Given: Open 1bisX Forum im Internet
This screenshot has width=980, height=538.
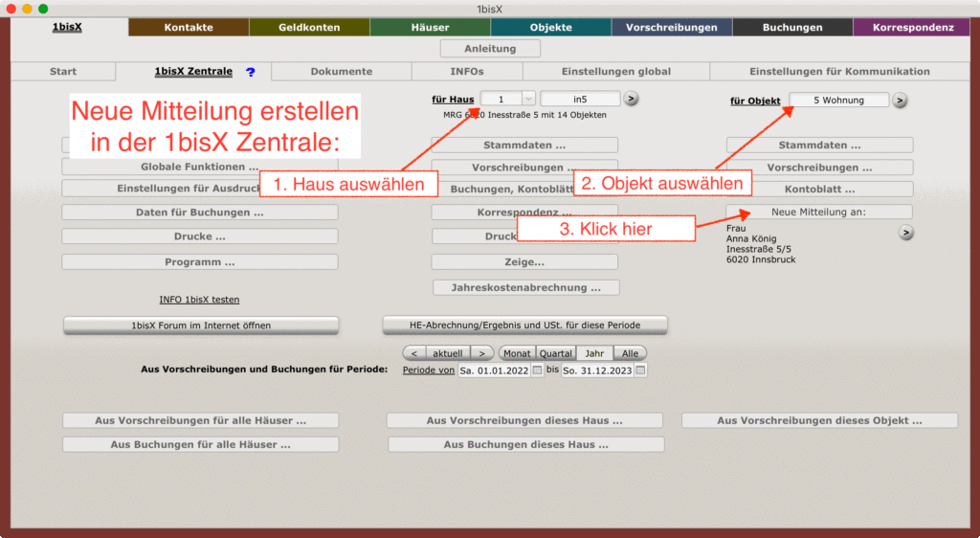Looking at the screenshot, I should coord(201,325).
